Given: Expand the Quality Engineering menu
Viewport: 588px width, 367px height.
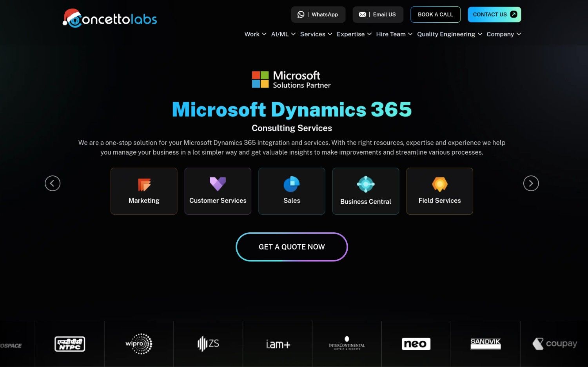Looking at the screenshot, I should [449, 34].
